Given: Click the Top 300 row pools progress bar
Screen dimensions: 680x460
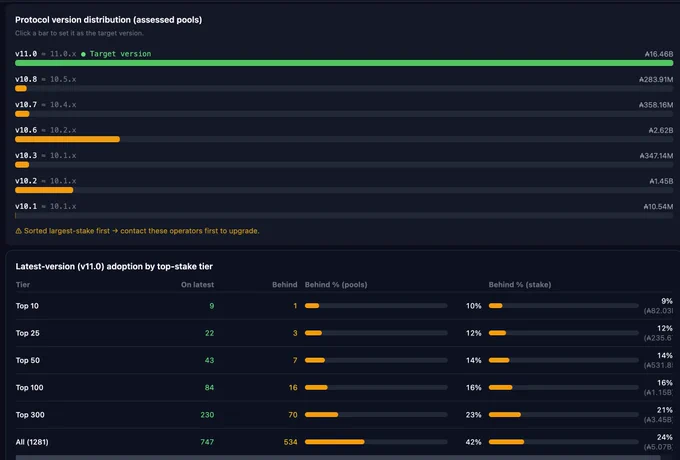Looking at the screenshot, I should coord(376,415).
